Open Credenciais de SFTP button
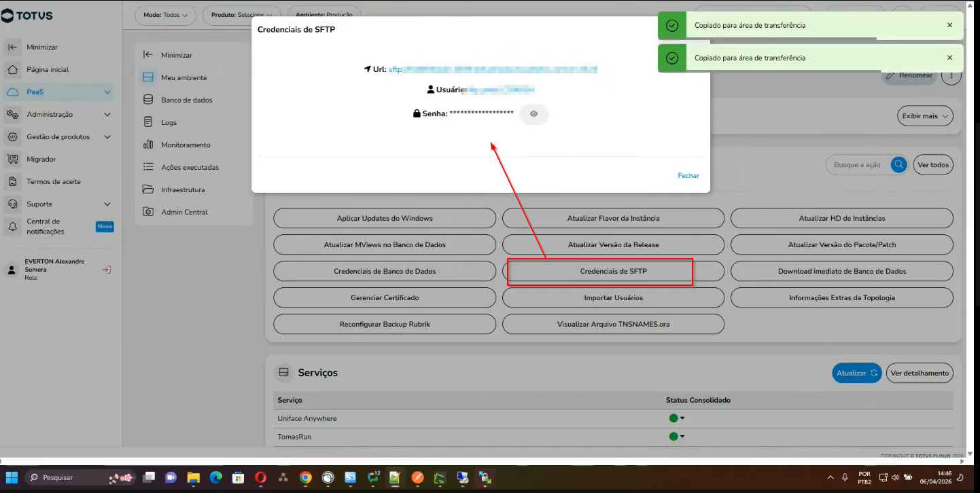The width and height of the screenshot is (980, 493). click(613, 271)
